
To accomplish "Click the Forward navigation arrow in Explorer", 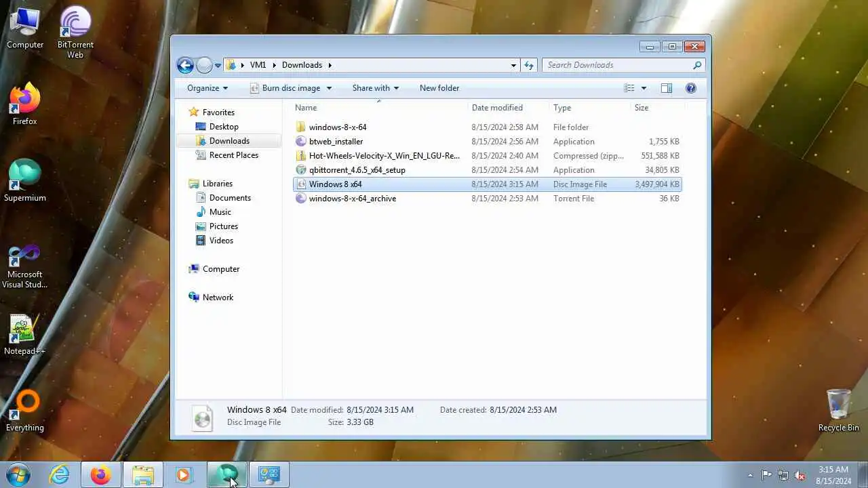I will [204, 65].
